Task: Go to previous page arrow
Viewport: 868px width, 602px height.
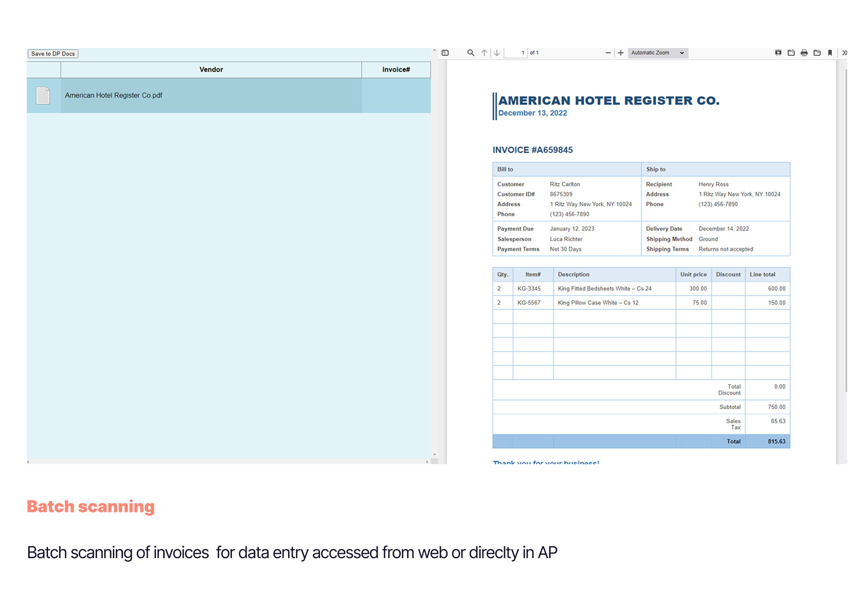Action: click(484, 53)
